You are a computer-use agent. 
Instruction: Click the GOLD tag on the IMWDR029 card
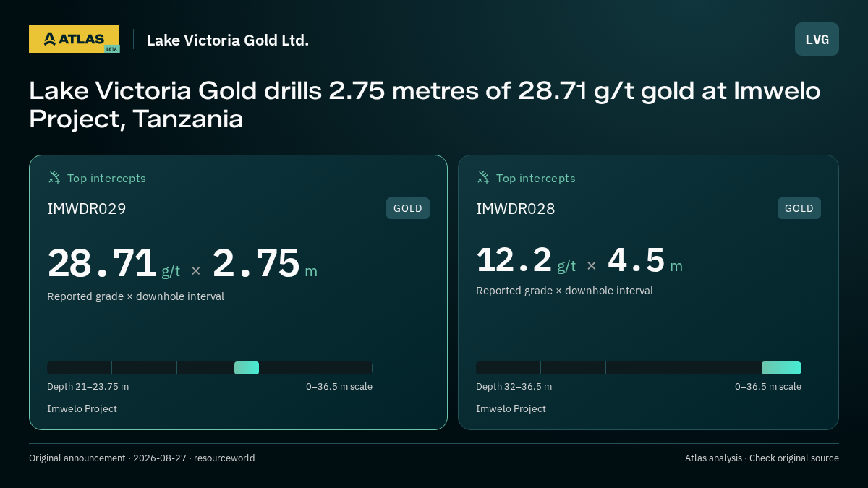(x=408, y=208)
